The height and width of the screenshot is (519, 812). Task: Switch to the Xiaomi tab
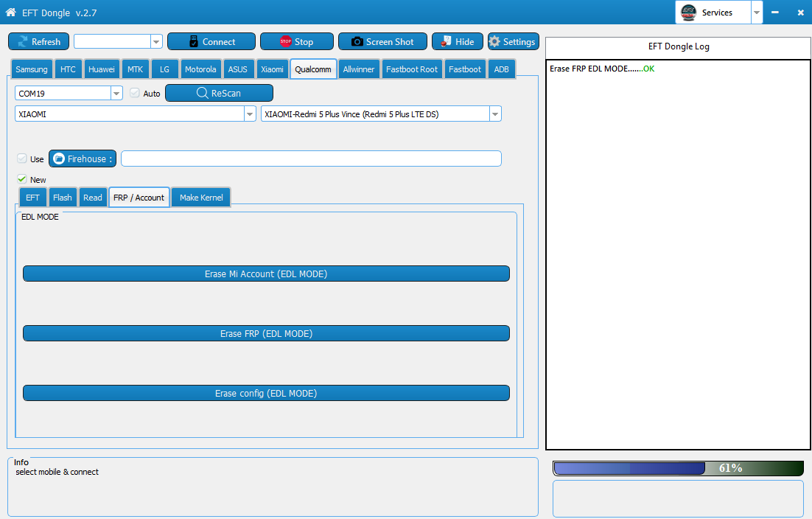coord(272,69)
